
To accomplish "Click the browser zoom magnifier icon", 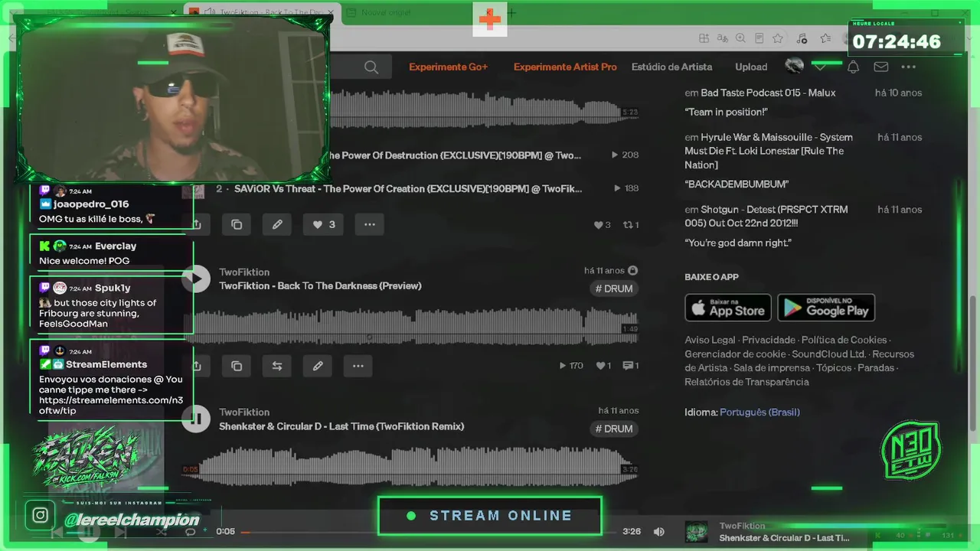I will (740, 38).
